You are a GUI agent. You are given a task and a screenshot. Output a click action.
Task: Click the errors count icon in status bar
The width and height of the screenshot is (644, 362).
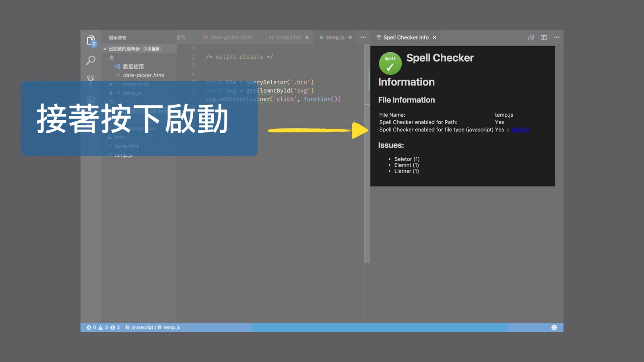[91, 327]
